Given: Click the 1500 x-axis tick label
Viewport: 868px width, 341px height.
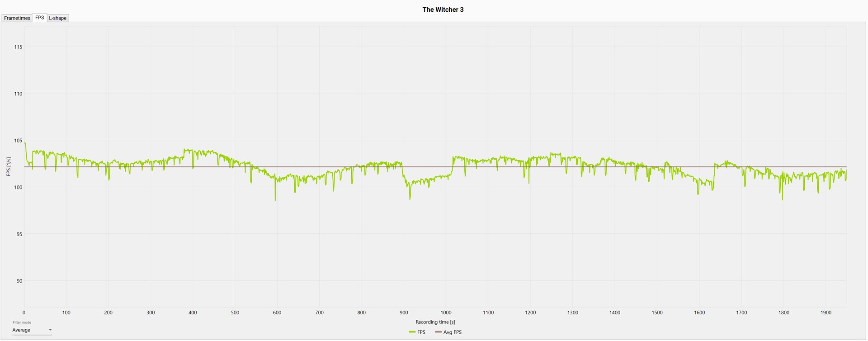Looking at the screenshot, I should point(657,313).
